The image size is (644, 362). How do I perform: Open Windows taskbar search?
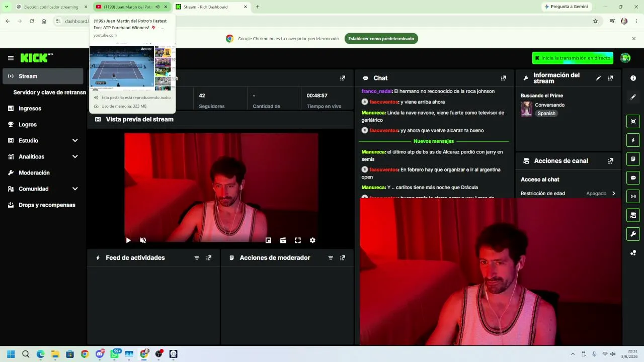[26, 354]
